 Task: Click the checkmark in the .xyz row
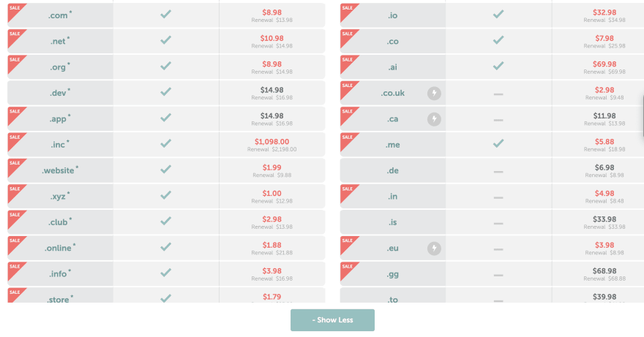coord(165,195)
